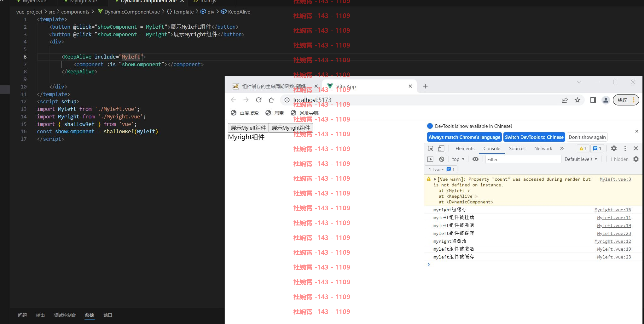Viewport: 644px width, 324px height.
Task: Switch to the Elements tab
Action: pos(465,149)
